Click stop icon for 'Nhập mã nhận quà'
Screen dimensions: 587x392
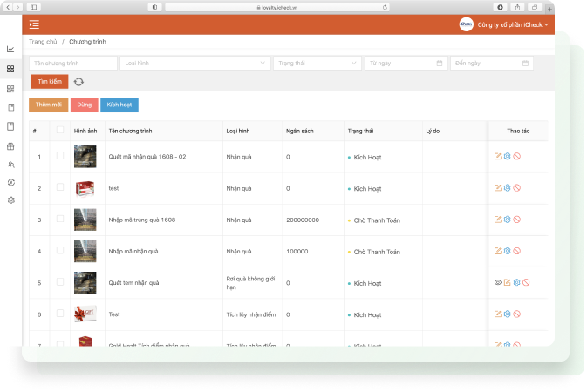(x=516, y=251)
